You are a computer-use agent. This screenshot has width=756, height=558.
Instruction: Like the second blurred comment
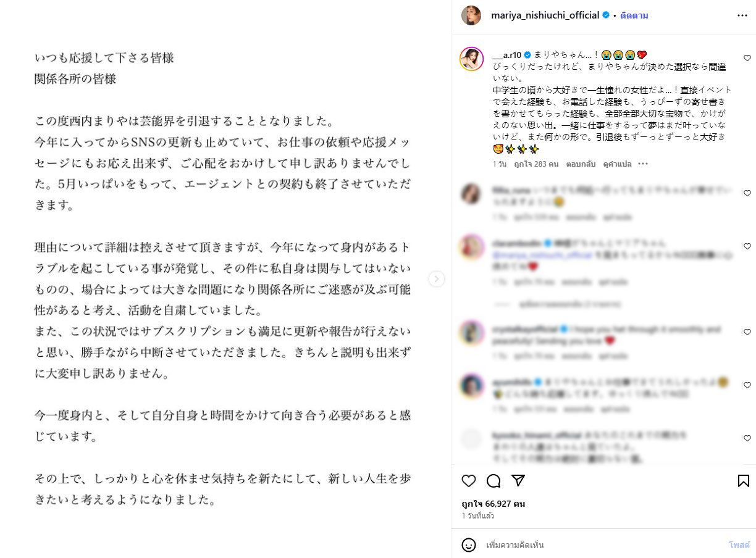pos(747,246)
